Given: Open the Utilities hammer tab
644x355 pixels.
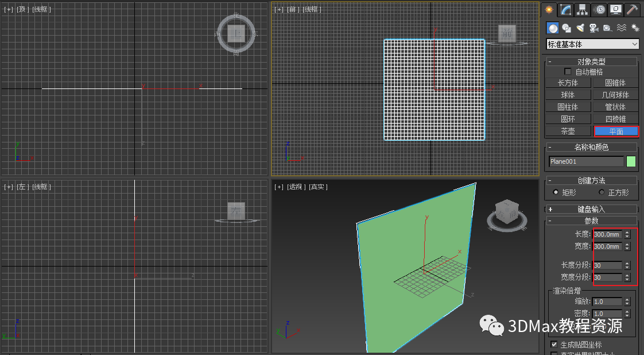Looking at the screenshot, I should [633, 9].
